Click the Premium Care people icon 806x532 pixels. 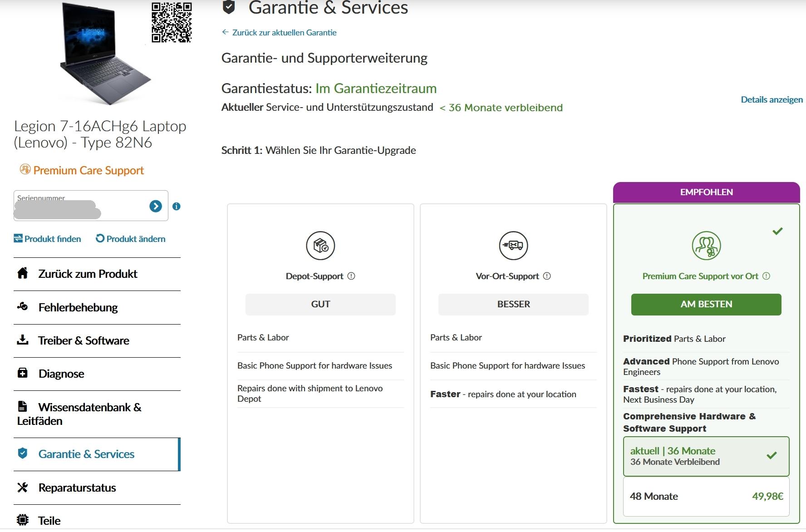click(706, 246)
